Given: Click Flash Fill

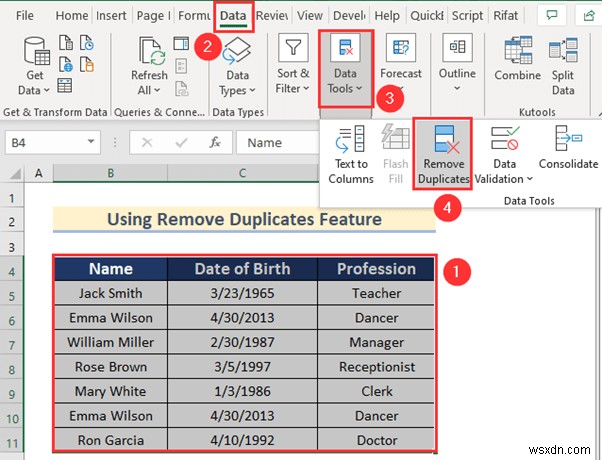Looking at the screenshot, I should tap(395, 155).
